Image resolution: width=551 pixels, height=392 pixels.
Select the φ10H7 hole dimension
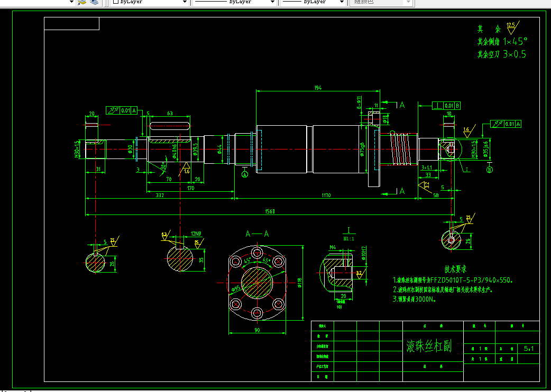coord(364,253)
